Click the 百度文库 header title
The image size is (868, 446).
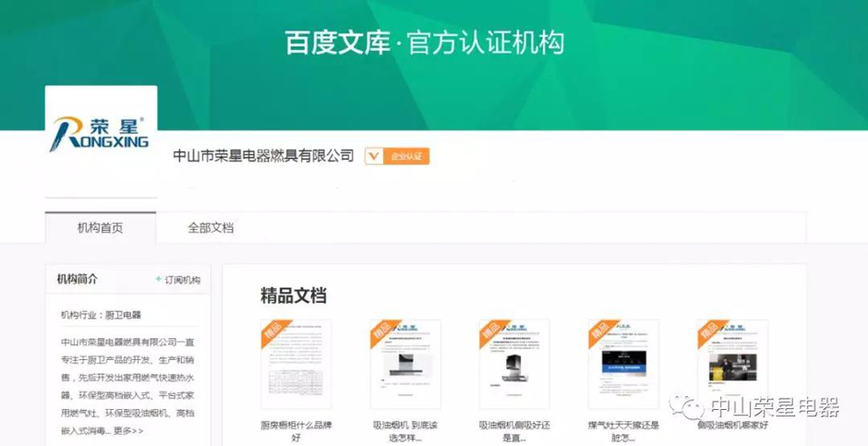pos(338,43)
